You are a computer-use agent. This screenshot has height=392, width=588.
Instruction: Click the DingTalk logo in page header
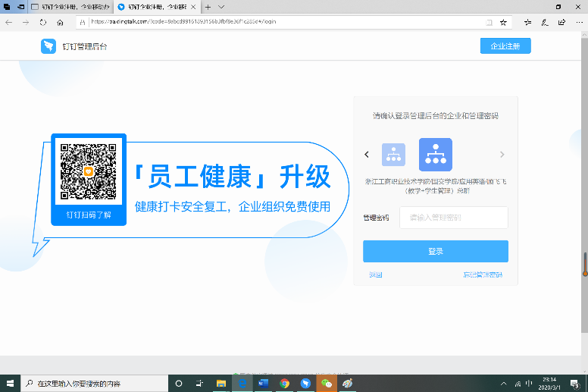click(x=48, y=46)
